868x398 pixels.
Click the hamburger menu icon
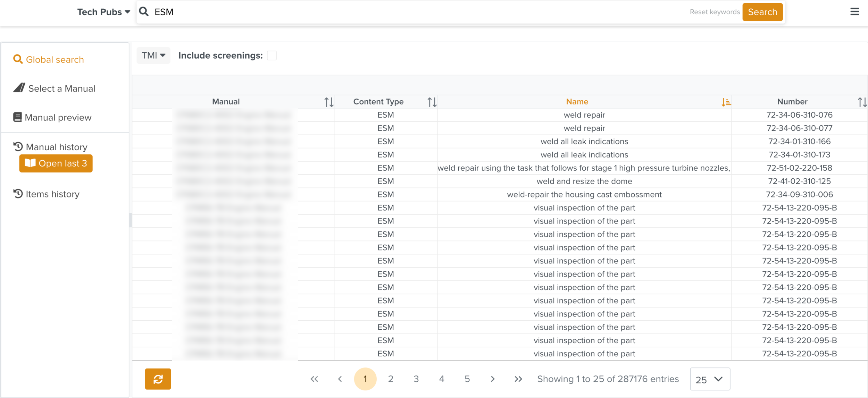[x=854, y=12]
